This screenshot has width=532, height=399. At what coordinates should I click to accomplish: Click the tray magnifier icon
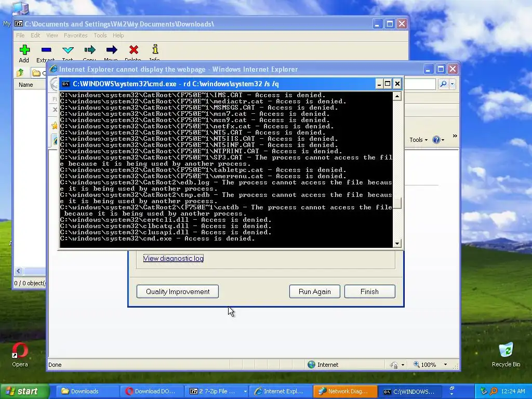click(494, 392)
